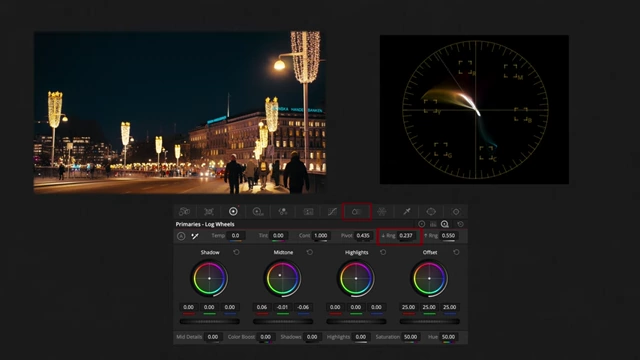This screenshot has height=360, width=640.
Task: Click the Hue value 50.00
Action: click(449, 337)
